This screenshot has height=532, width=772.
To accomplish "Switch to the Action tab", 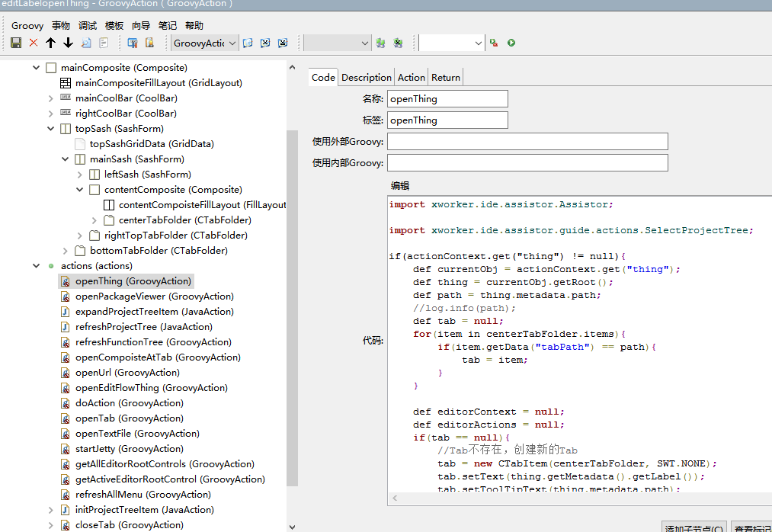I will click(411, 77).
